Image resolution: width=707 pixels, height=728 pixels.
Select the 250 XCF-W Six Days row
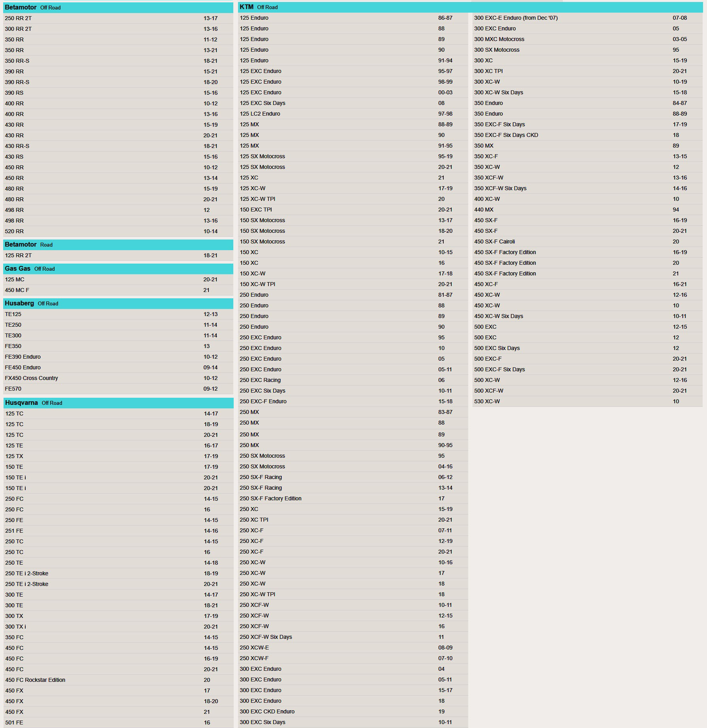[x=353, y=637]
